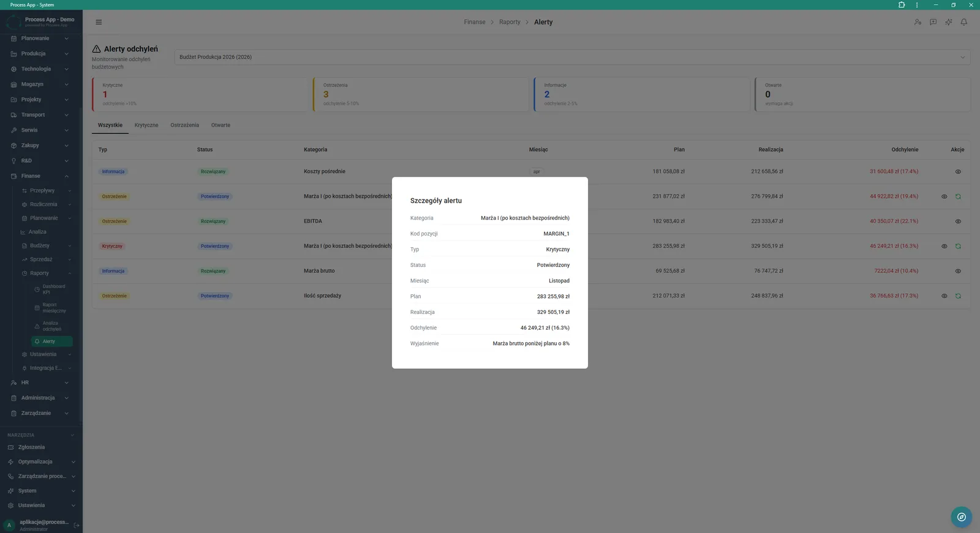
Task: Expand the Planowanie top-level sidebar chevron
Action: tap(66, 39)
